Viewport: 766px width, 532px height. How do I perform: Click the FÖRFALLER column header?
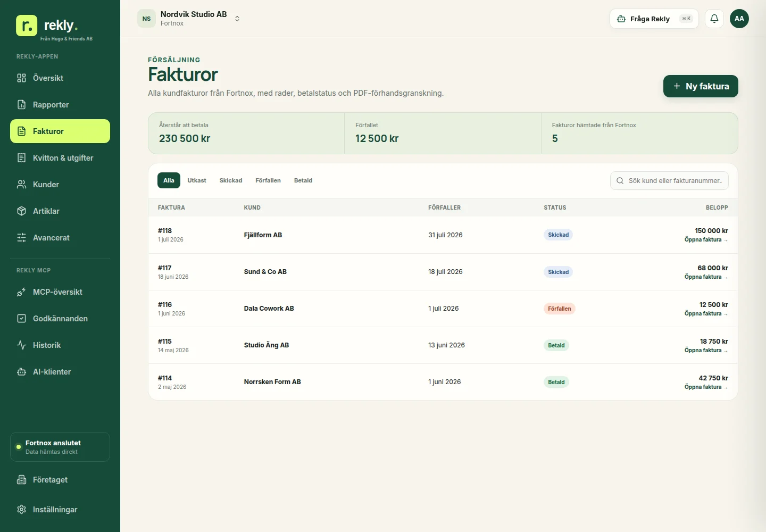[x=445, y=207]
